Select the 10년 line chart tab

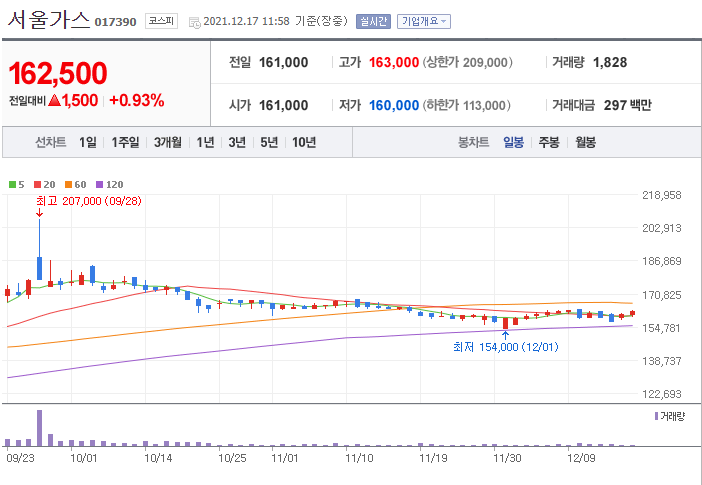tap(304, 142)
